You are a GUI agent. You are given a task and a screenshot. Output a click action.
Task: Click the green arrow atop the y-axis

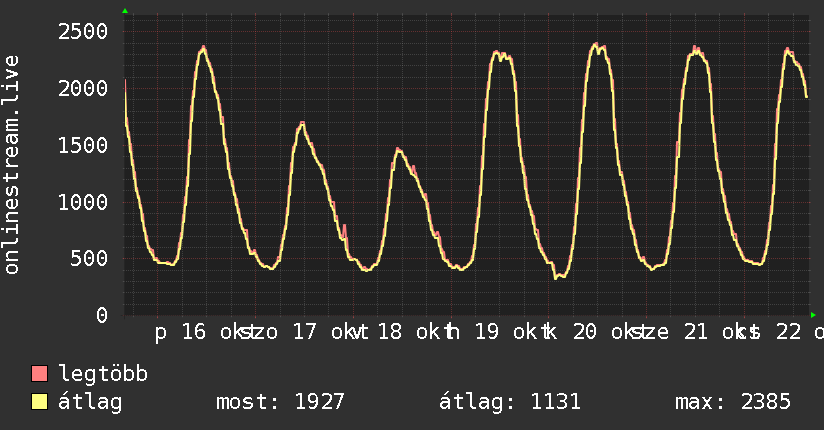coord(125,11)
